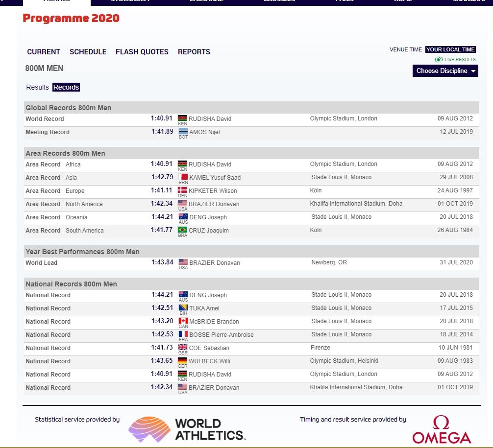Click the Kenya flag beside World Record
This screenshot has height=448, width=493.
(182, 118)
